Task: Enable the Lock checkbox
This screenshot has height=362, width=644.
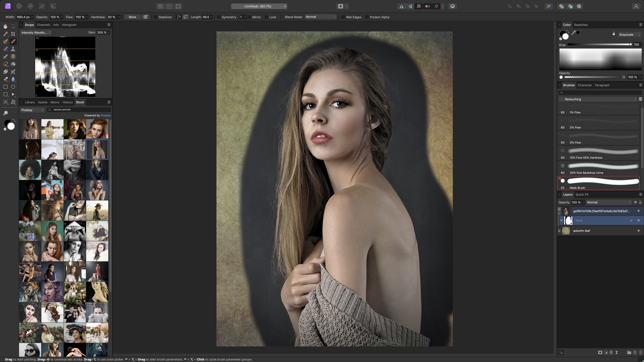Action: [267, 17]
